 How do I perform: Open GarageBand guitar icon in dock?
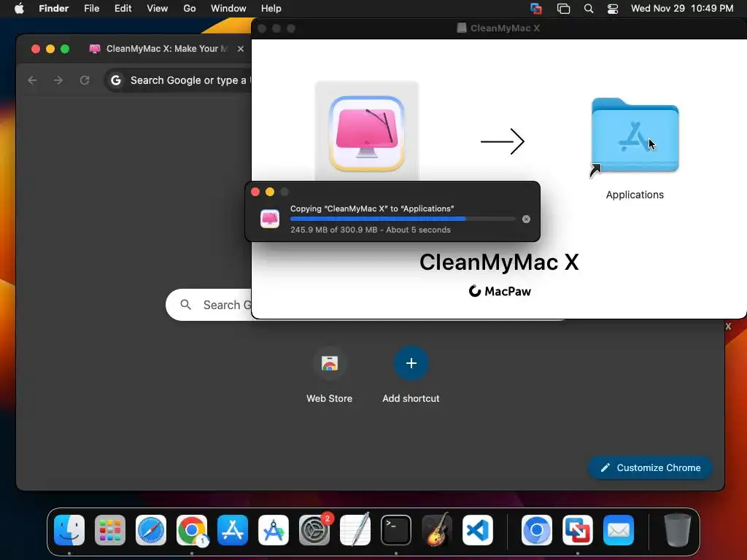coord(437,530)
